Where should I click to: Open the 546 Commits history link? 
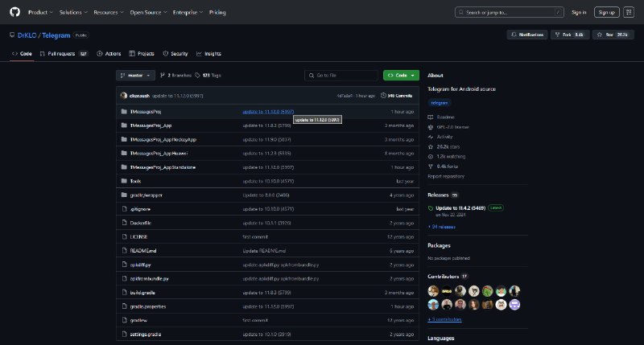[x=397, y=96]
